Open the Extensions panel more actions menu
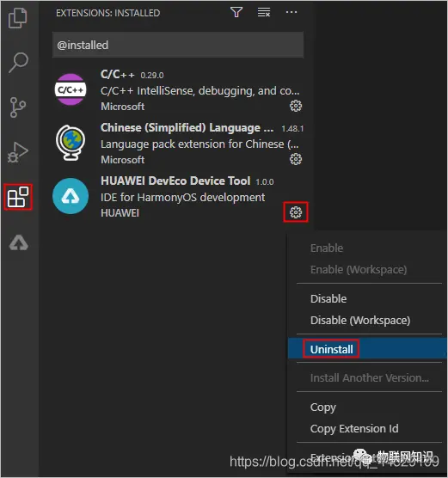448x478 pixels. [292, 12]
